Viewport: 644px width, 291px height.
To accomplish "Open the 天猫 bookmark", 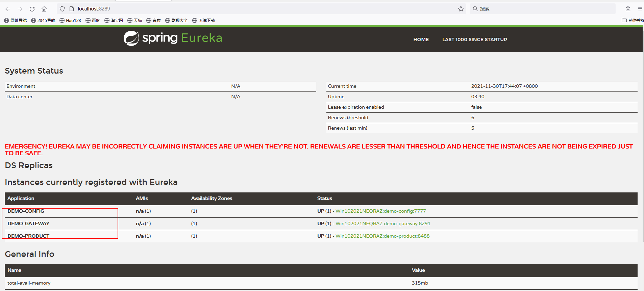I will click(135, 20).
